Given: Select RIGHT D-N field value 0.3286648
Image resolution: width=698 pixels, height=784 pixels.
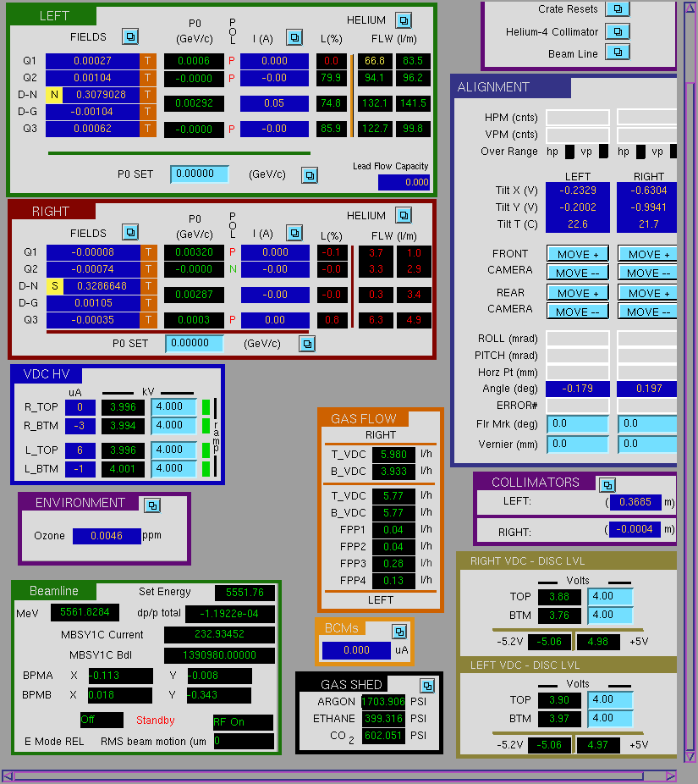Looking at the screenshot, I should (x=102, y=286).
